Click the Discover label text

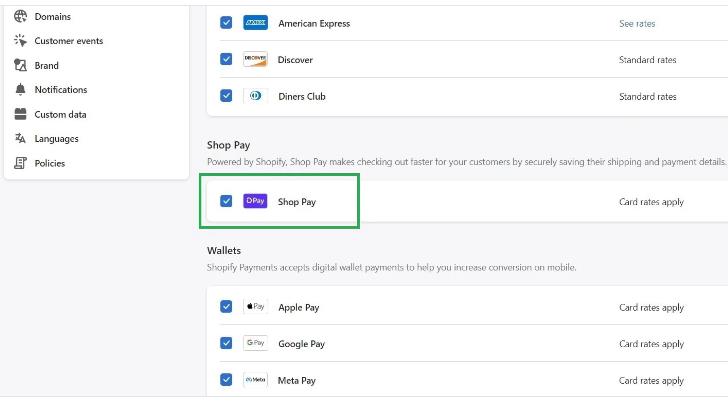[295, 60]
